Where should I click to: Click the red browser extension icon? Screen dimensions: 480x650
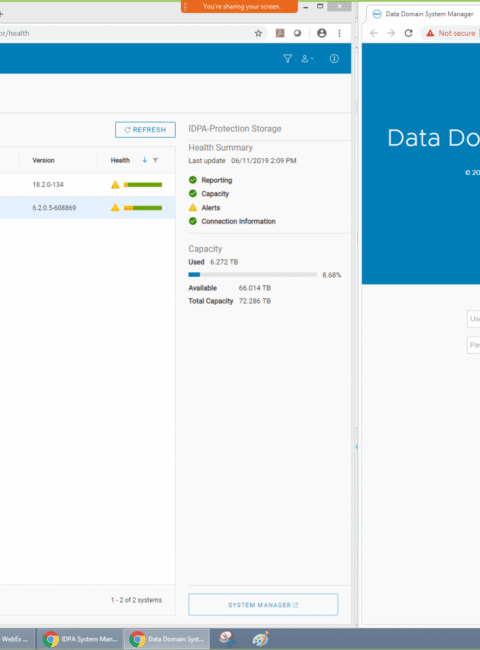coord(280,33)
